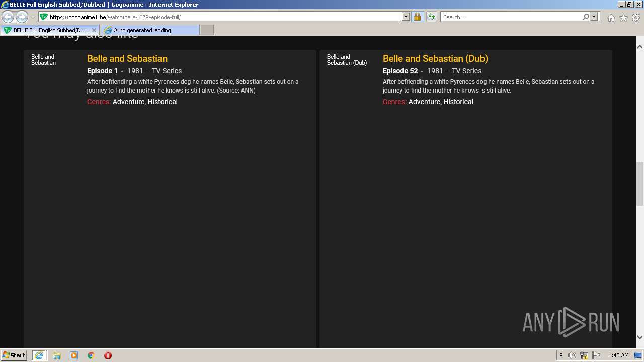
Task: Click the Show desktop button
Action: click(638, 355)
